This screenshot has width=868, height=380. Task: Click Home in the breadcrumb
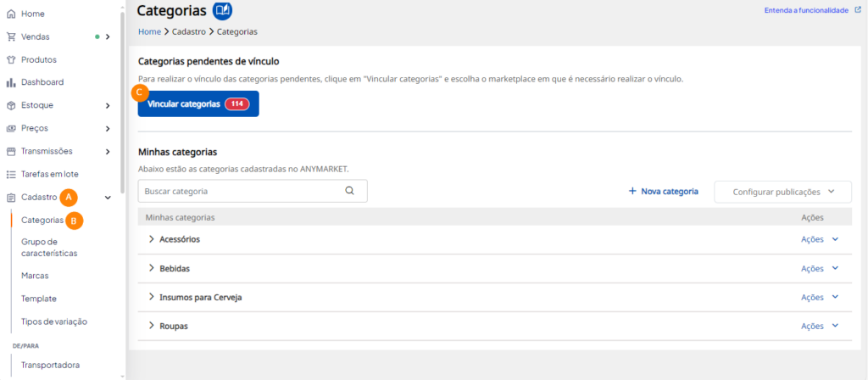(149, 32)
